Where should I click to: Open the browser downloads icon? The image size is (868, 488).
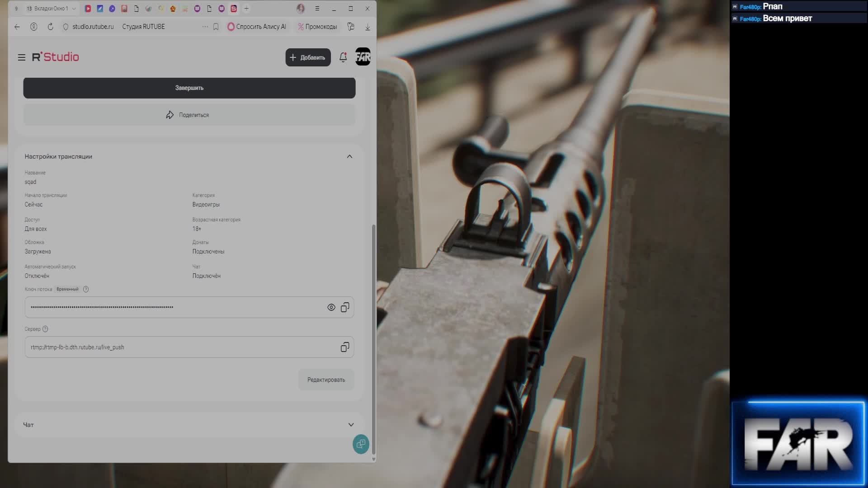pos(368,27)
